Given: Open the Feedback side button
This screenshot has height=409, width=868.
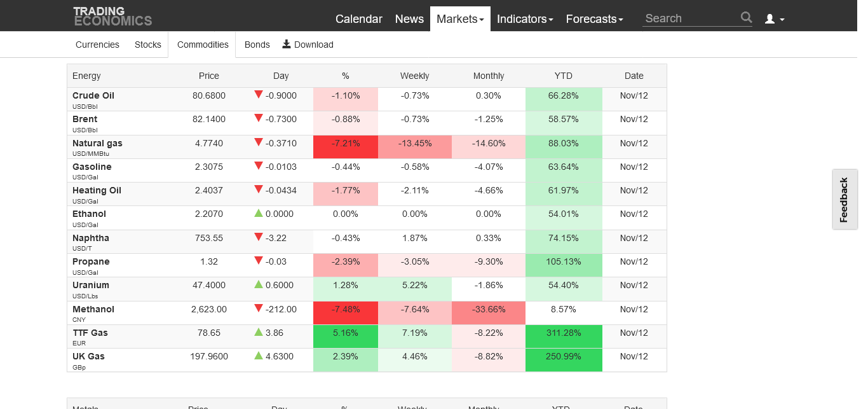Looking at the screenshot, I should (x=844, y=200).
